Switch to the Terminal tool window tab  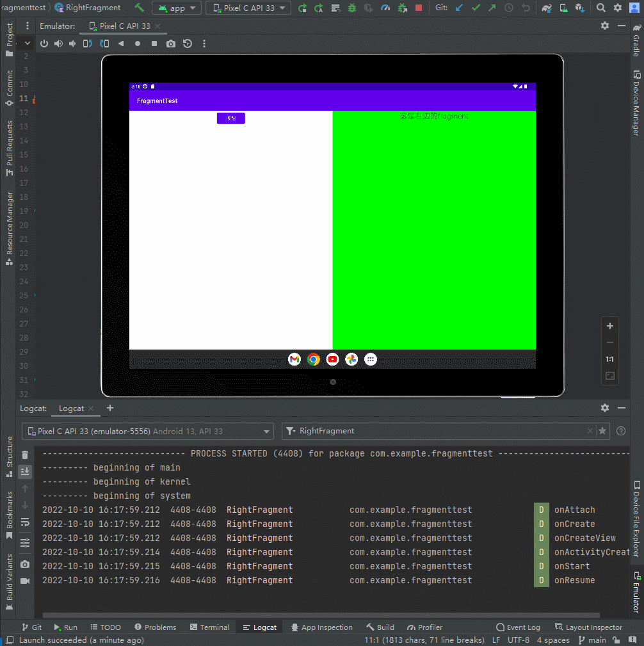tap(209, 627)
